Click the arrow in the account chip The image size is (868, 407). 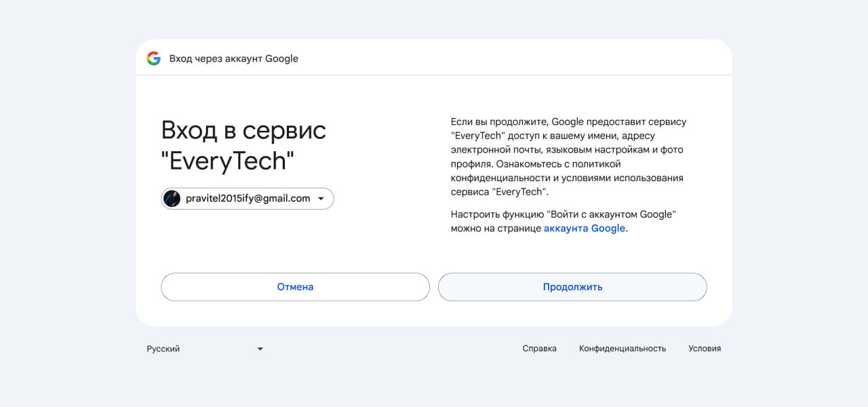point(321,199)
